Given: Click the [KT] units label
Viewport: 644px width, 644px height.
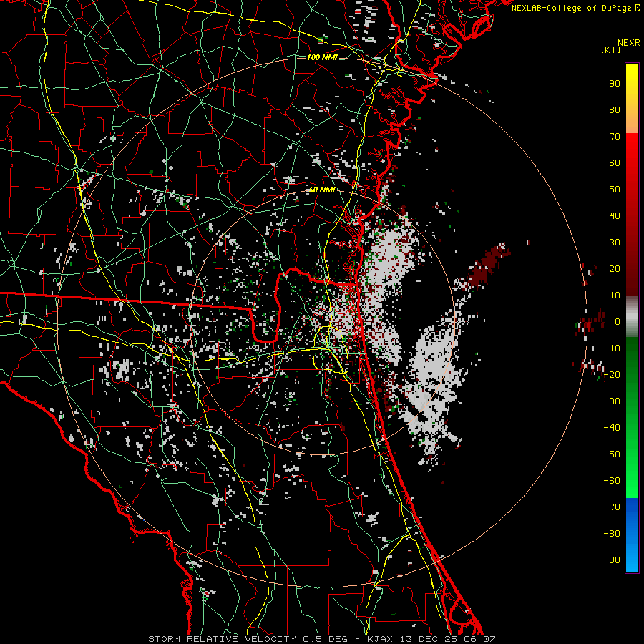Looking at the screenshot, I should [611, 49].
